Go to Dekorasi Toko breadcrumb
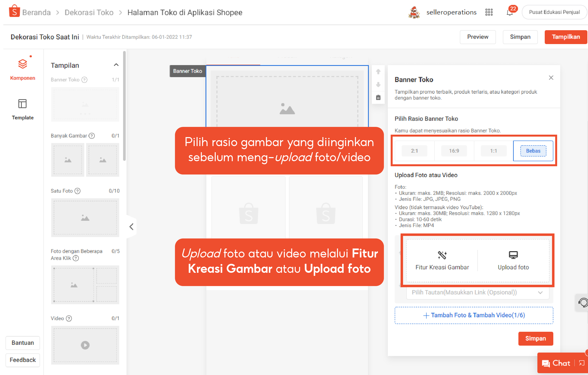Viewport: 588px width, 375px height. 89,12
